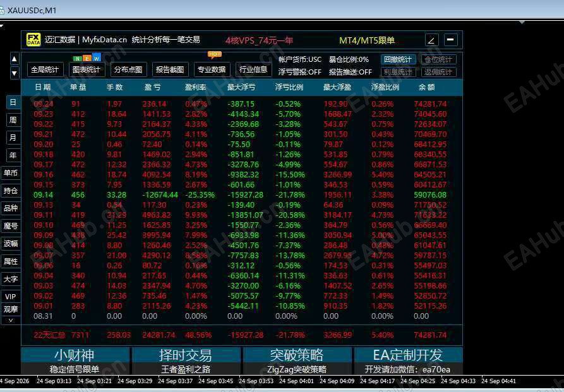Click the 盈利率 column header

tap(195, 87)
